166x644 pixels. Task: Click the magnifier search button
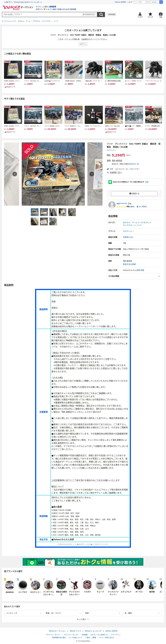click(x=101, y=15)
